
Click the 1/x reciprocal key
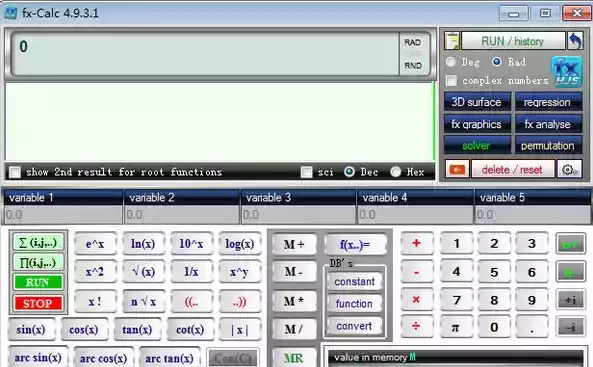point(191,272)
